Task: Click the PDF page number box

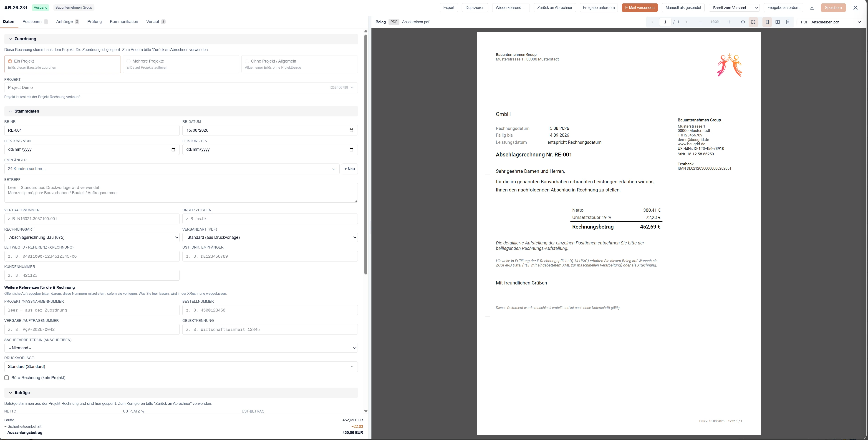Action: tap(665, 22)
